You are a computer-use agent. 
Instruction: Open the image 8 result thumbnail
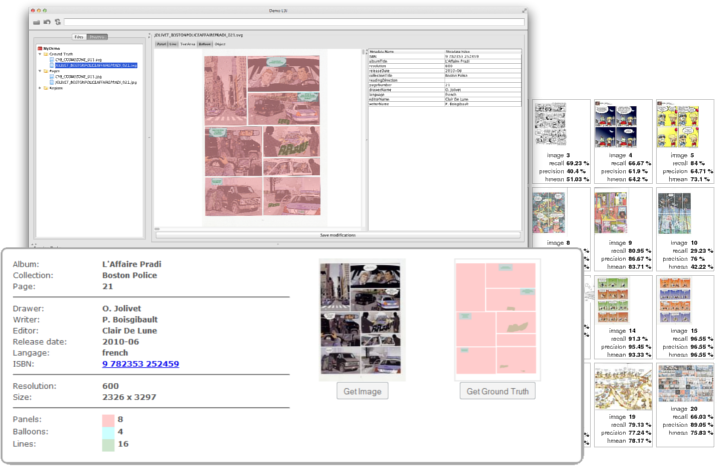tap(549, 212)
